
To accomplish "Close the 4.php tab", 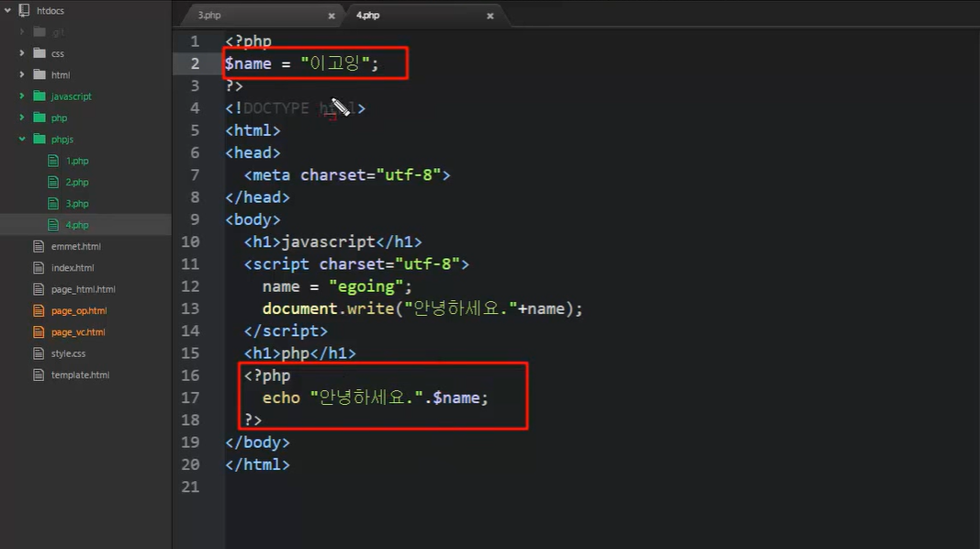I will click(490, 16).
